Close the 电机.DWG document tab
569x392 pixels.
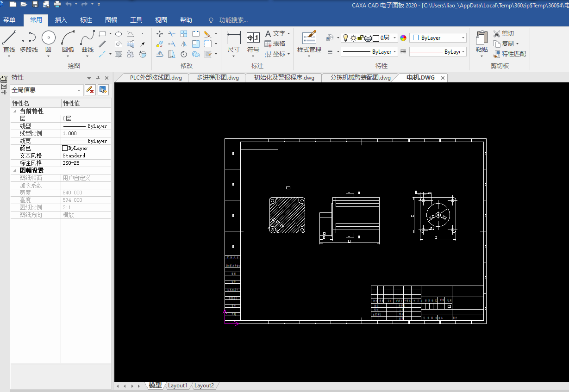pyautogui.click(x=443, y=78)
